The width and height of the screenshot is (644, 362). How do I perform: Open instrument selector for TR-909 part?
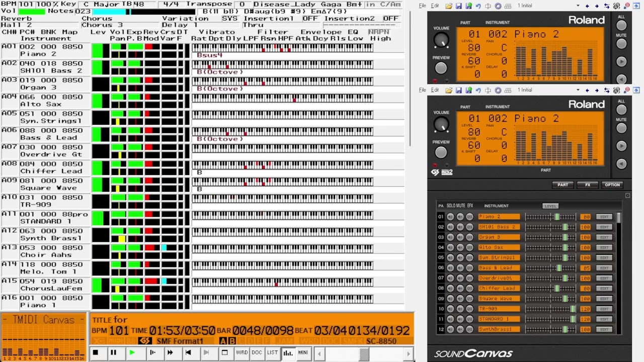tap(499, 309)
